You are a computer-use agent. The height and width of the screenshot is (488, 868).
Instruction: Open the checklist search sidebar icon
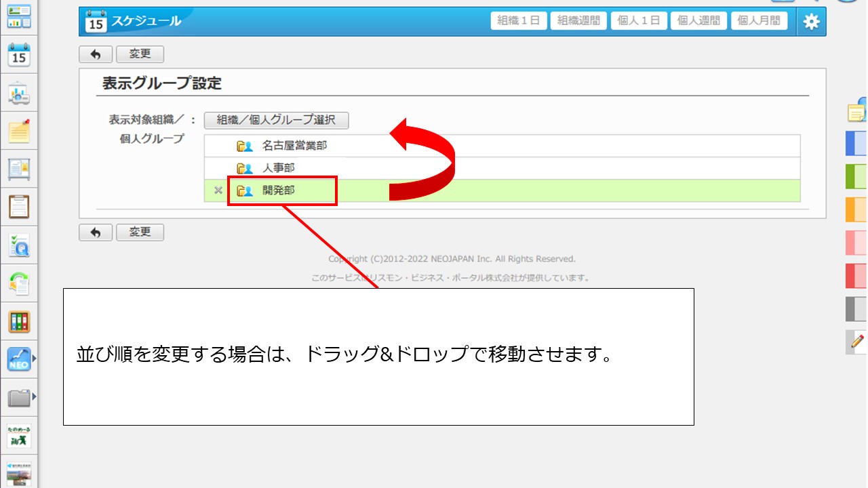click(x=19, y=245)
